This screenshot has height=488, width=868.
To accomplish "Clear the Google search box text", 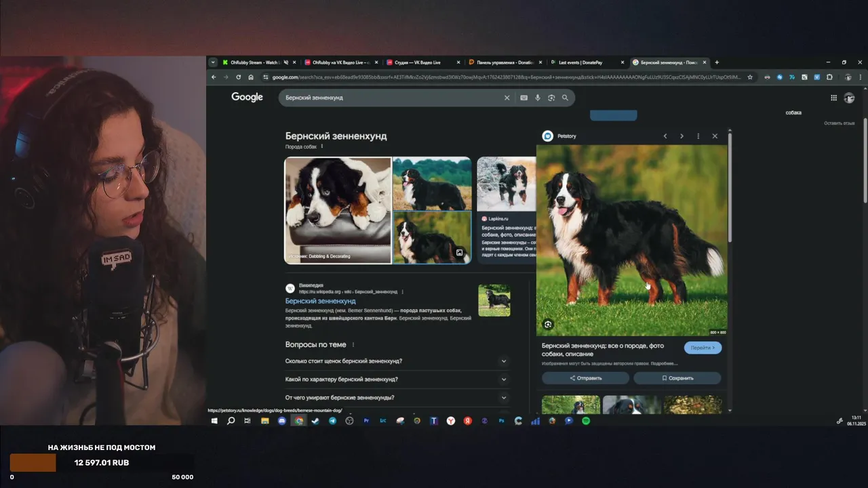I will pos(507,98).
